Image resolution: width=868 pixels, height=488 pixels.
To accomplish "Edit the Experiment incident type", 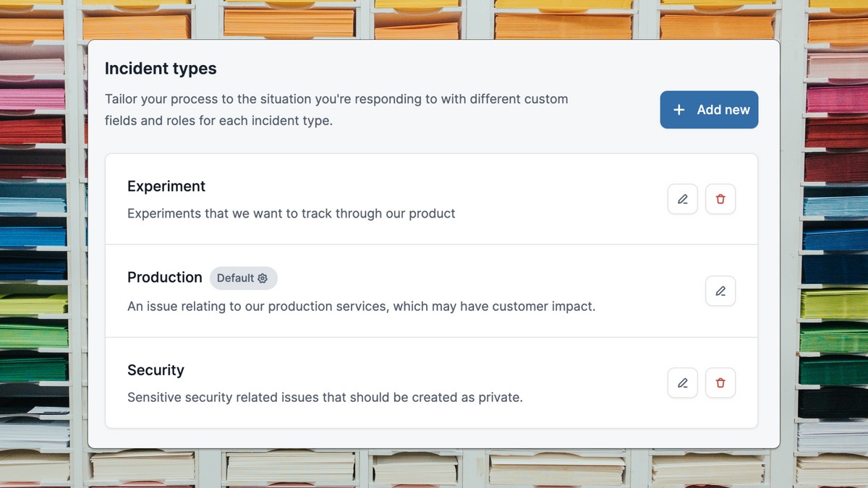I will pos(682,199).
